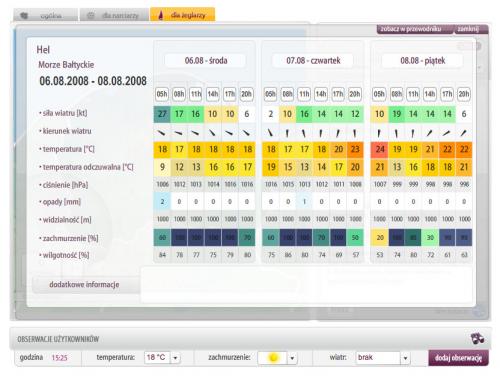Click the theatre masks icon in observations bar

tap(477, 339)
